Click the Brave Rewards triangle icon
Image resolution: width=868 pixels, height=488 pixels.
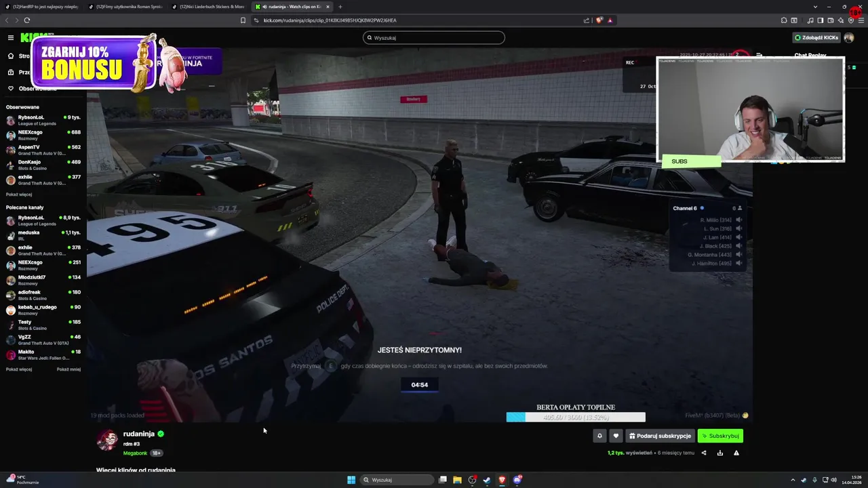(x=610, y=20)
